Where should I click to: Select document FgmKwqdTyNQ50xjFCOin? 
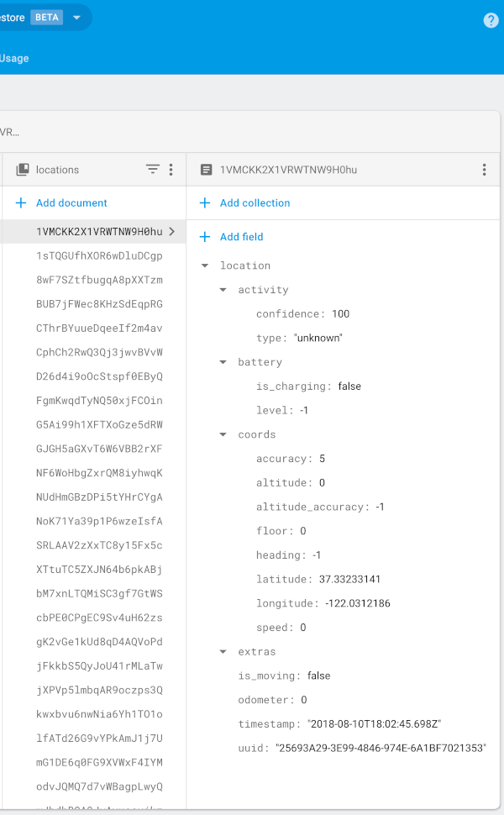click(99, 401)
